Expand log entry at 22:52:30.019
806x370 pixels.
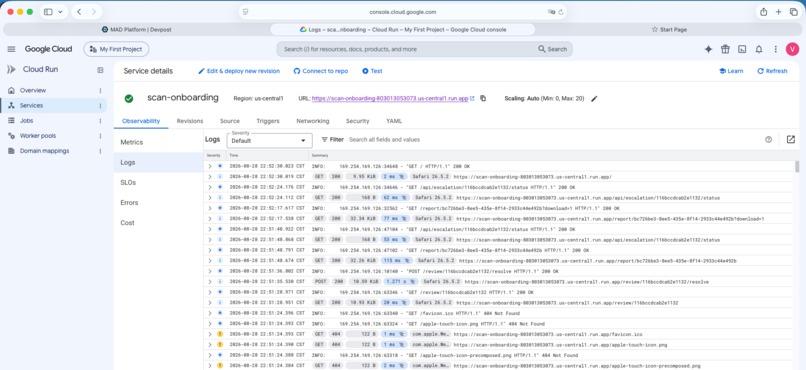click(x=210, y=177)
